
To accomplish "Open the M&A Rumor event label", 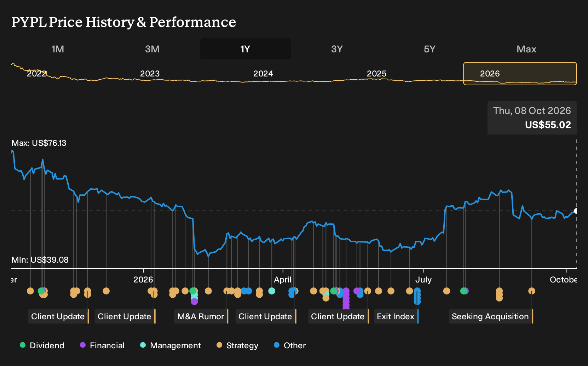I will (x=201, y=316).
